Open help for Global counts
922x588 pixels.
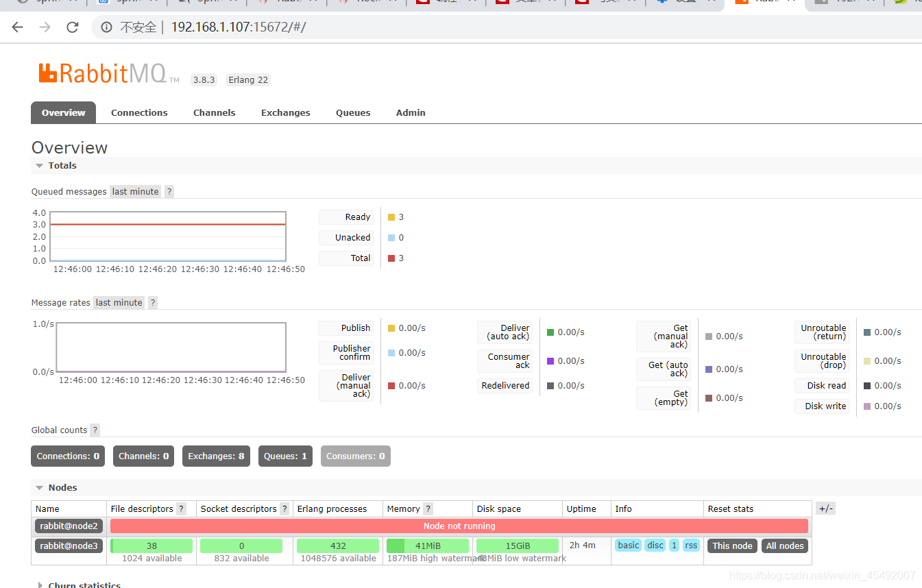[x=95, y=430]
